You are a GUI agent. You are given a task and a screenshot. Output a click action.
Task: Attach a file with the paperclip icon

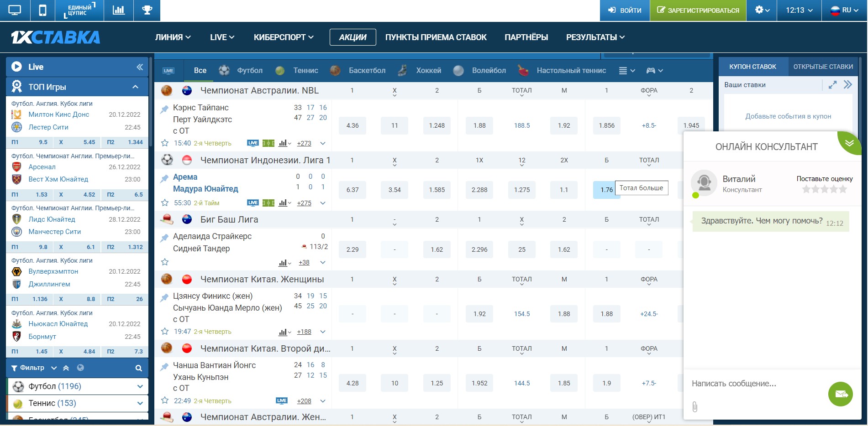point(695,407)
